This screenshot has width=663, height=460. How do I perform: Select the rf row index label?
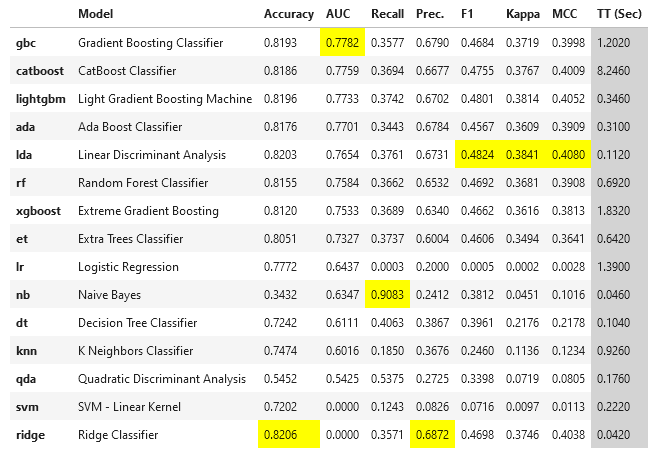[21, 183]
